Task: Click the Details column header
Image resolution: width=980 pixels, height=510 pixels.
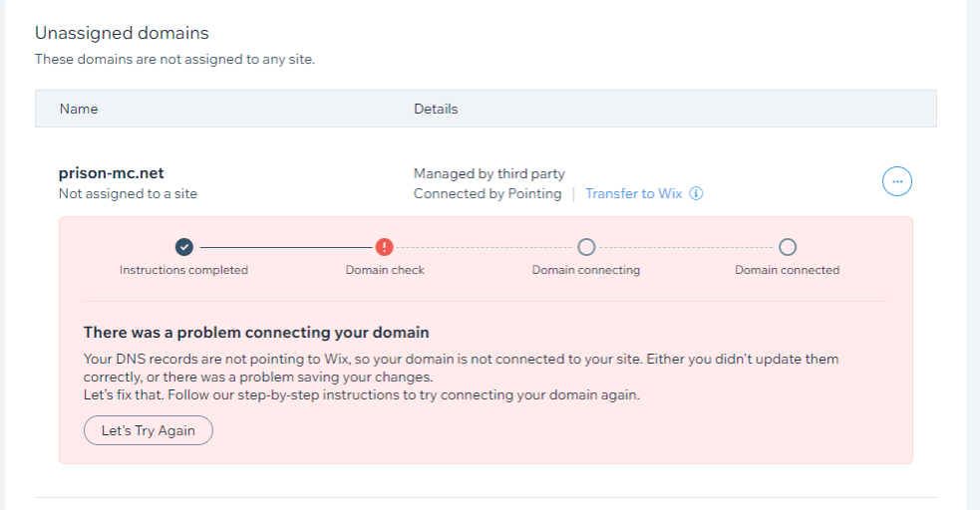Action: [x=436, y=109]
